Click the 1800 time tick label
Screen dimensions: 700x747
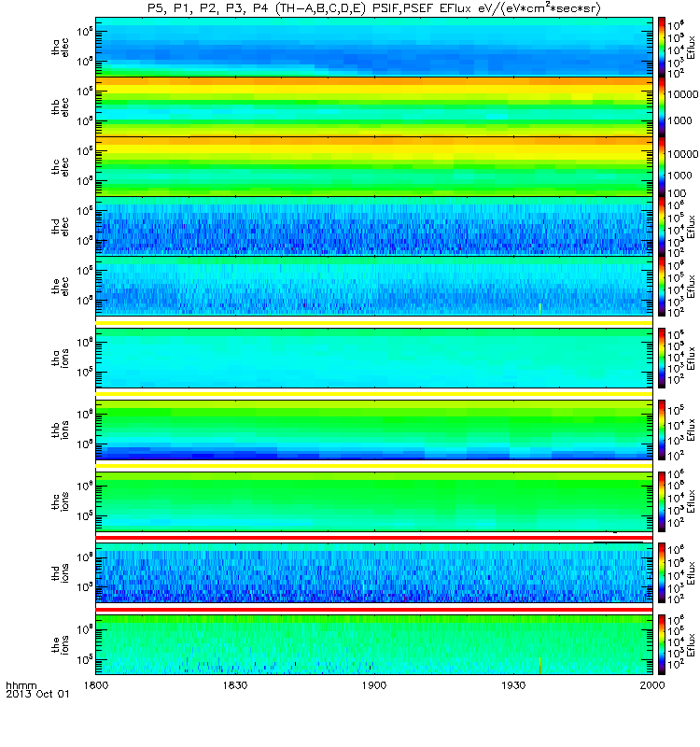point(96,685)
